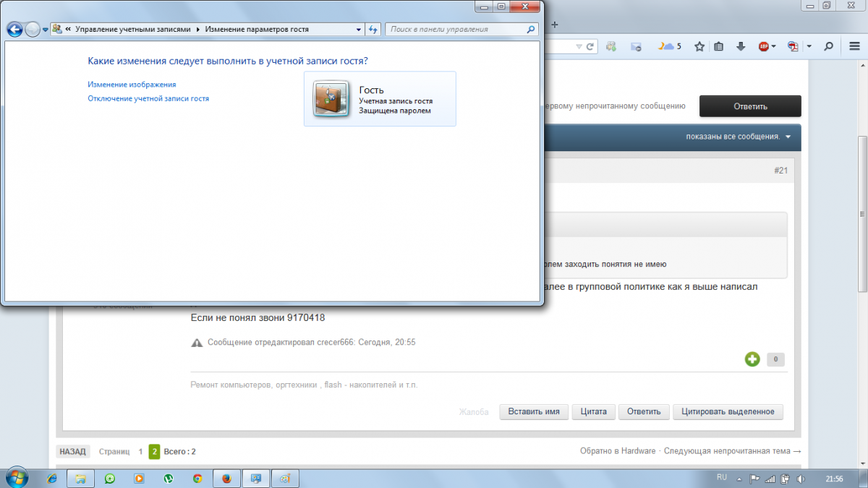Expand the Adblock Plus dropdown arrow
The width and height of the screenshot is (868, 488).
click(774, 47)
